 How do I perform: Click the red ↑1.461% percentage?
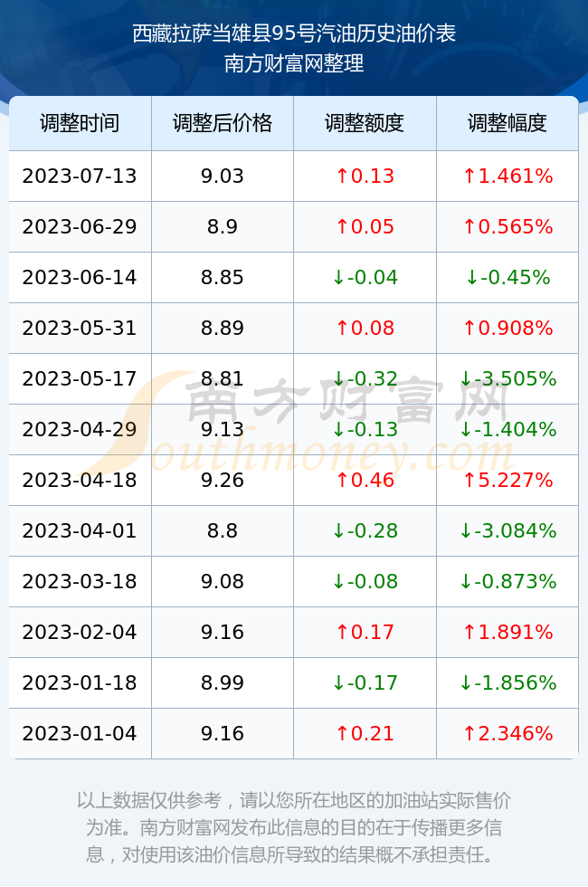(x=507, y=176)
